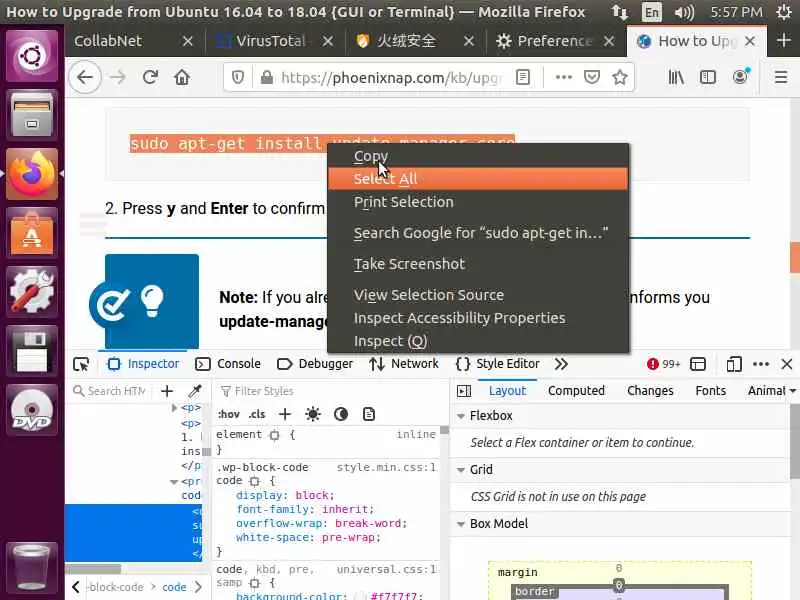Show all sidebar tabs dropdown

[793, 391]
